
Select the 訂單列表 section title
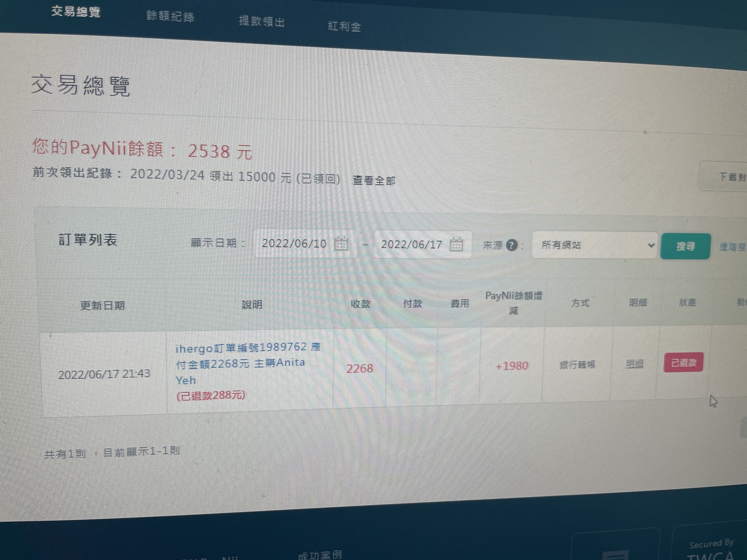(x=88, y=240)
